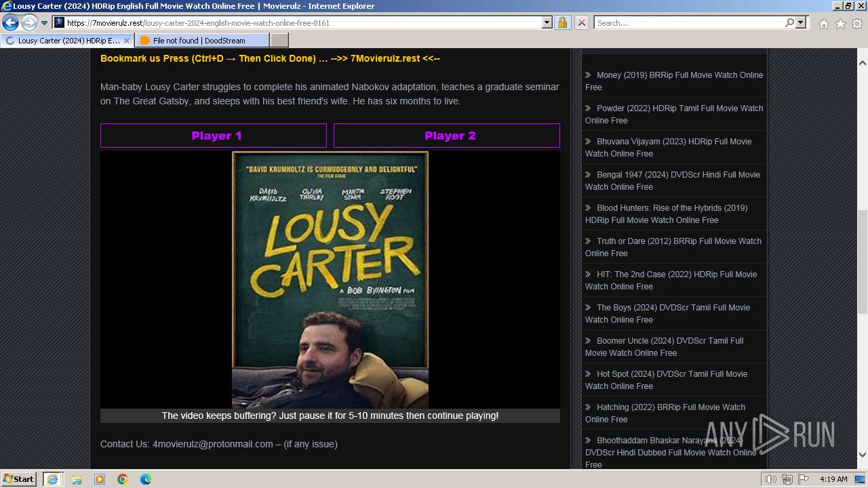Open Microsoft Edge taskbar icon
The height and width of the screenshot is (488, 868).
(x=146, y=479)
